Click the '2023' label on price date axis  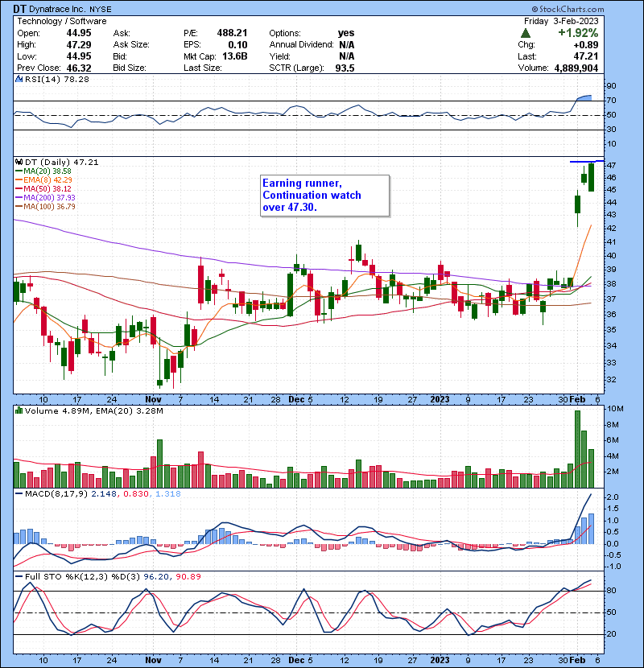[x=440, y=400]
